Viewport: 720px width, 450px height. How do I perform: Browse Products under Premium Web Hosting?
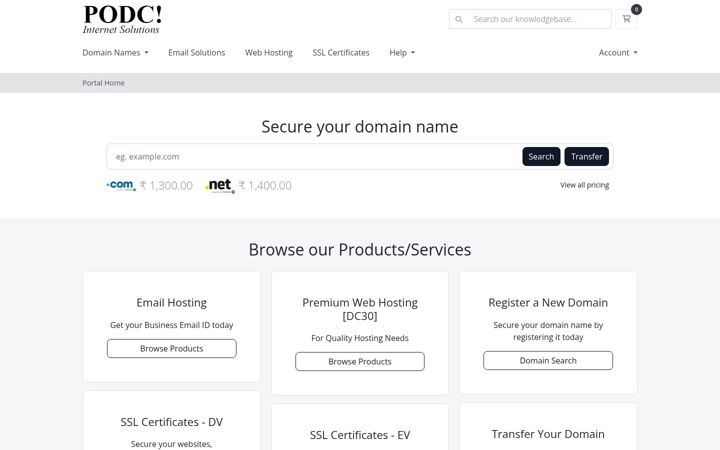tap(360, 361)
